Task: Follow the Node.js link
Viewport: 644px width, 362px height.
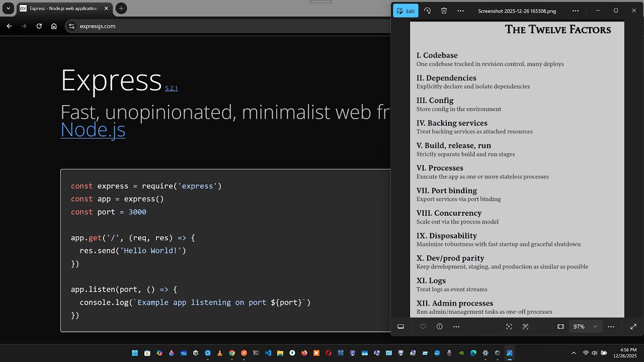Action: tap(93, 130)
